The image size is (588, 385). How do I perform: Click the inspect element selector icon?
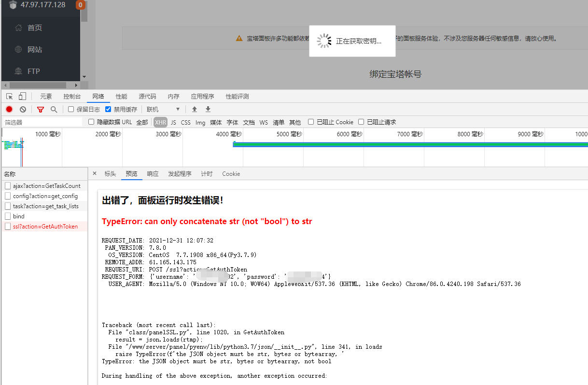coord(10,97)
